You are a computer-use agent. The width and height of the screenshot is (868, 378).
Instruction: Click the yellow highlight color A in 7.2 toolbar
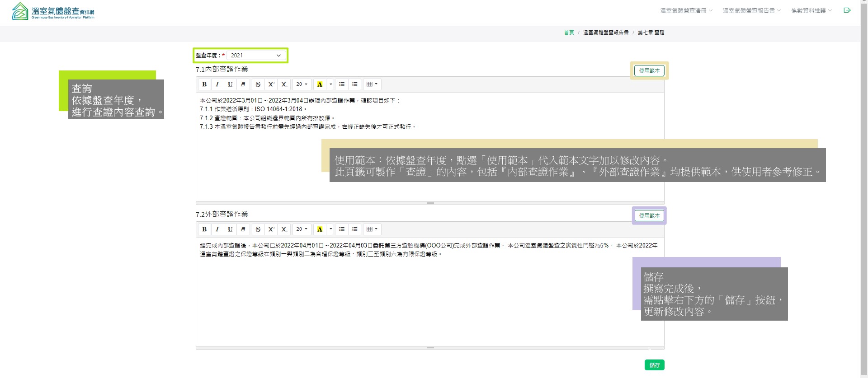click(x=320, y=229)
